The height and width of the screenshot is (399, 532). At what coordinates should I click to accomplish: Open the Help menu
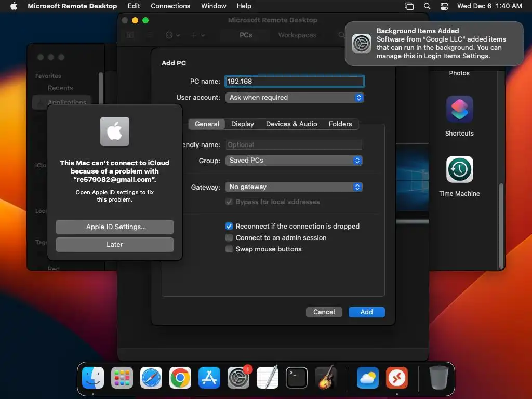coord(244,6)
